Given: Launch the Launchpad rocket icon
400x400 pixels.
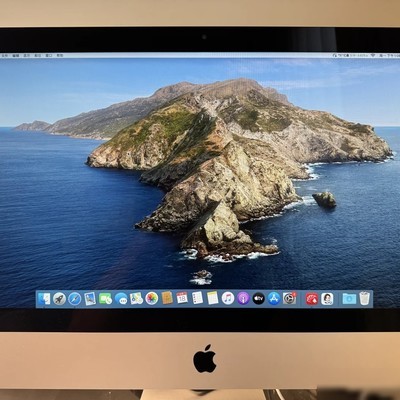Looking at the screenshot, I should pos(60,299).
